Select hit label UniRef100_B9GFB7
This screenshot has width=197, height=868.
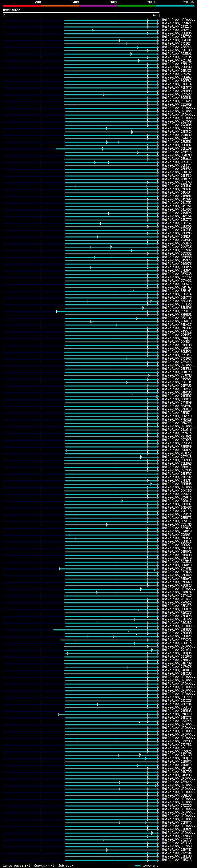click(177, 81)
